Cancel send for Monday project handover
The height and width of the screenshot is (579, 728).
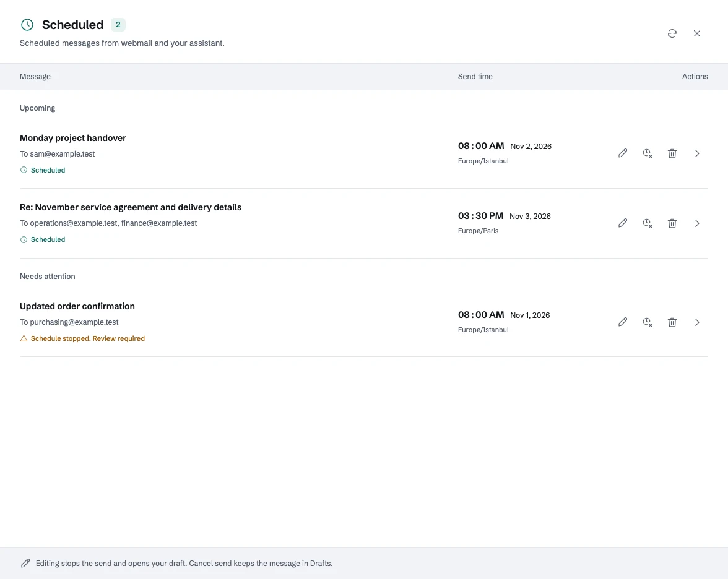(648, 153)
